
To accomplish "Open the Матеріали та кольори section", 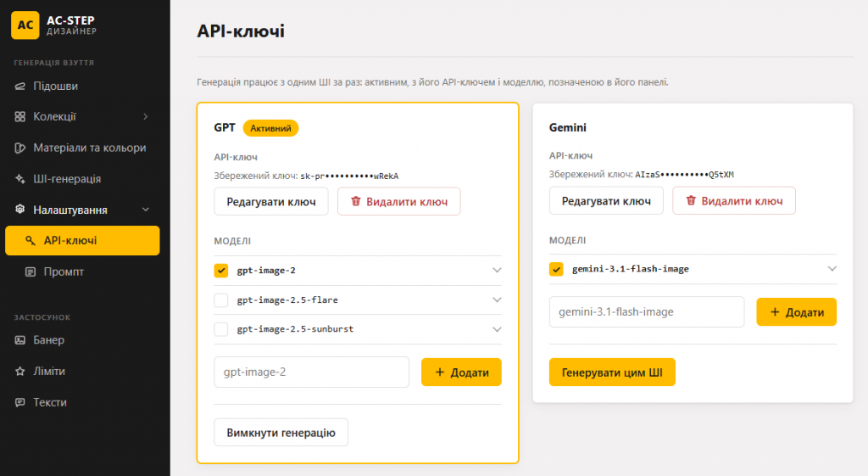I will pyautogui.click(x=82, y=148).
